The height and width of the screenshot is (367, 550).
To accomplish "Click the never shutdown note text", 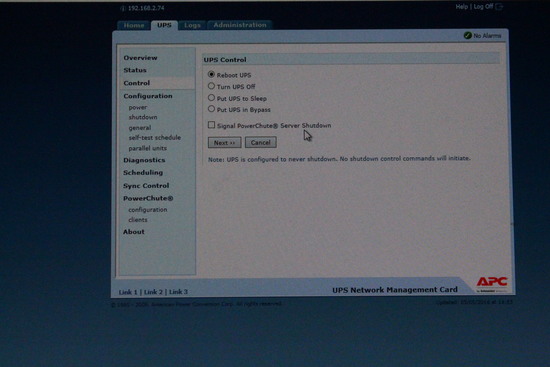I will click(x=339, y=159).
